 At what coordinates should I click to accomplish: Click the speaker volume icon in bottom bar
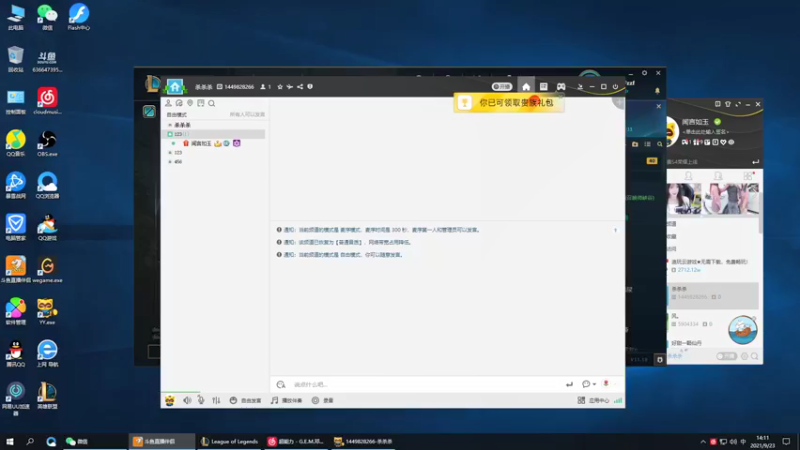[x=187, y=401]
